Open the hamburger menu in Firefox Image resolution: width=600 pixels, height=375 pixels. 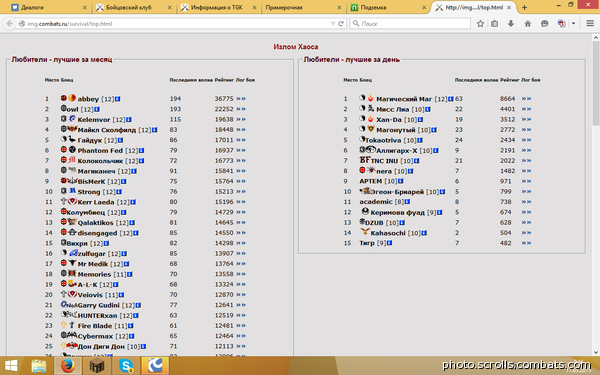[590, 24]
